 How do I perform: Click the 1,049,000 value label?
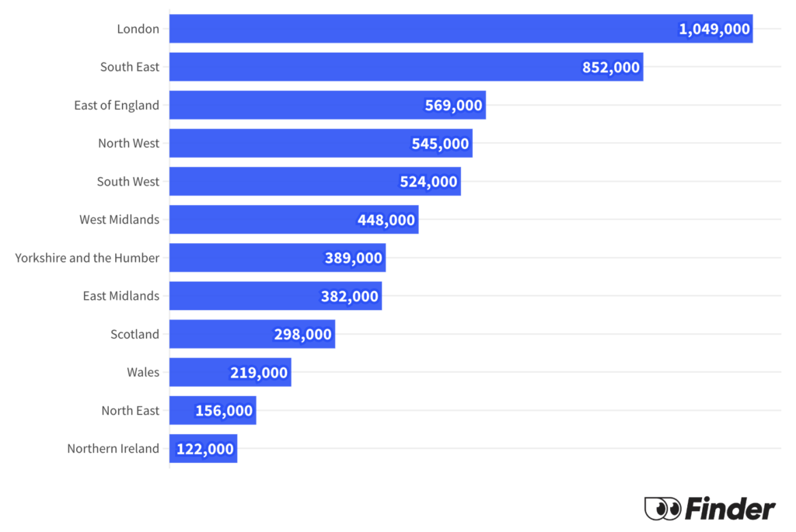click(714, 30)
